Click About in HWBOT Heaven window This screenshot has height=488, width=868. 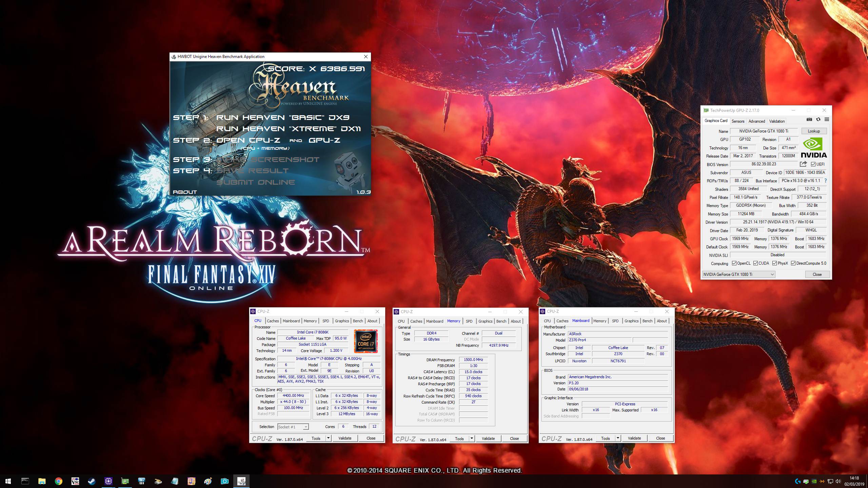[185, 192]
